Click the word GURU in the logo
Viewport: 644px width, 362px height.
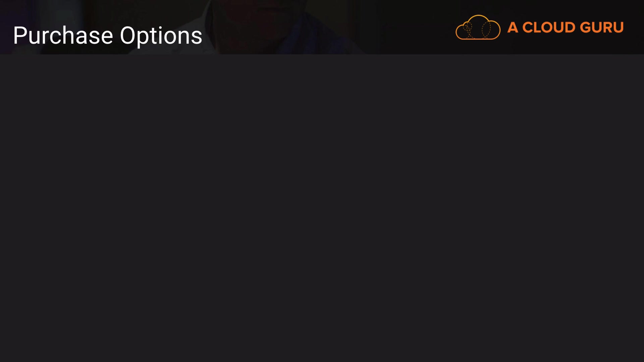point(601,27)
